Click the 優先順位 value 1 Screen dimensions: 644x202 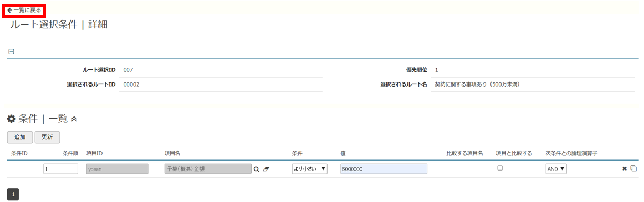(x=436, y=70)
